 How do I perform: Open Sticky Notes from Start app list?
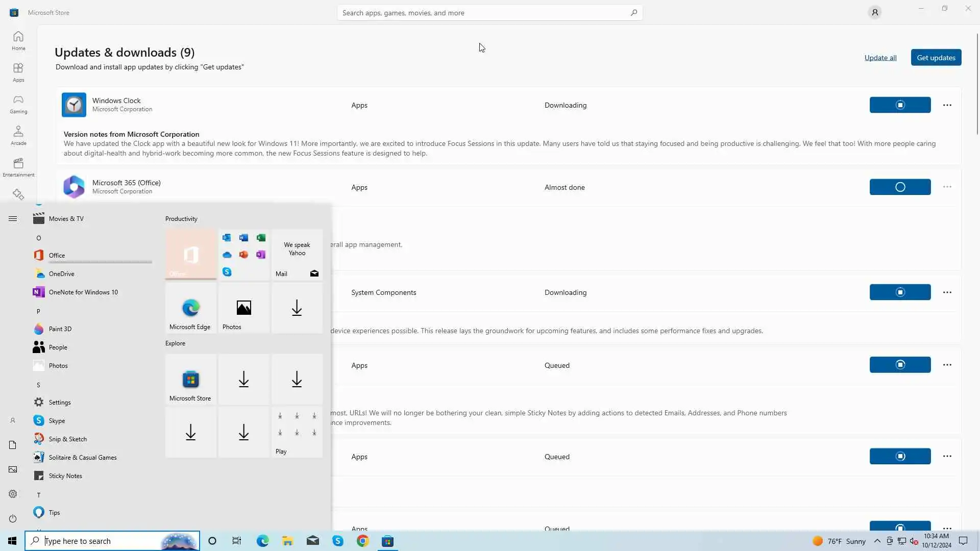[x=65, y=476]
